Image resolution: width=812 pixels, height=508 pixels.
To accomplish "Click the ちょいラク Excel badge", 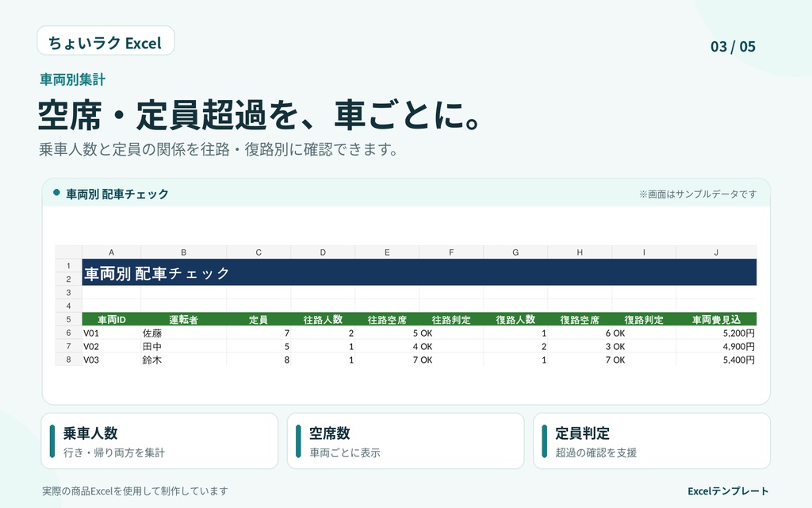I will click(x=105, y=41).
